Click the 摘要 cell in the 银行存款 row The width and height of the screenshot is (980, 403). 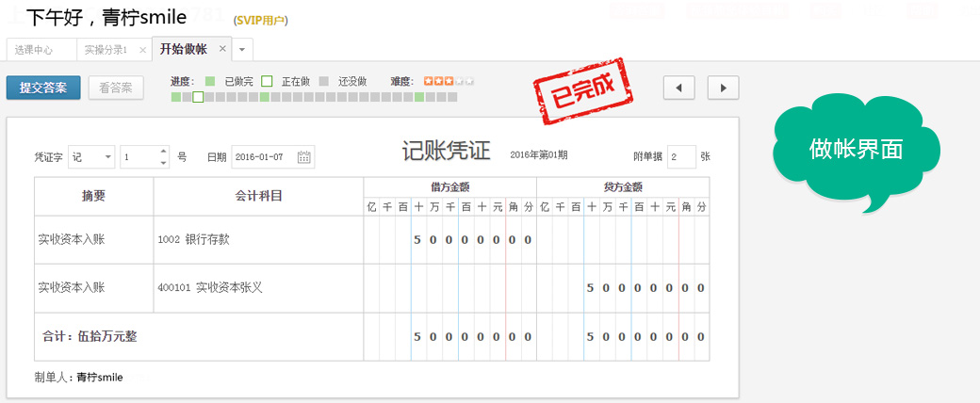[x=93, y=240]
